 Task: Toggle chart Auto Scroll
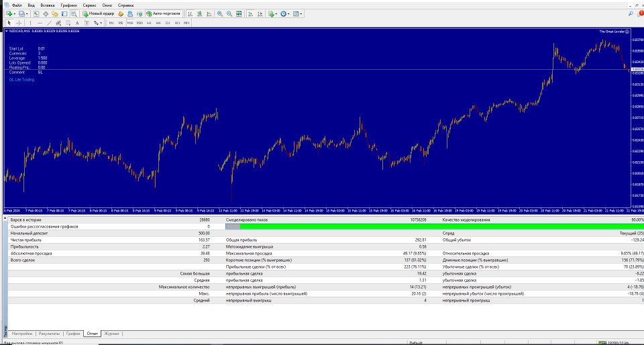(x=250, y=13)
